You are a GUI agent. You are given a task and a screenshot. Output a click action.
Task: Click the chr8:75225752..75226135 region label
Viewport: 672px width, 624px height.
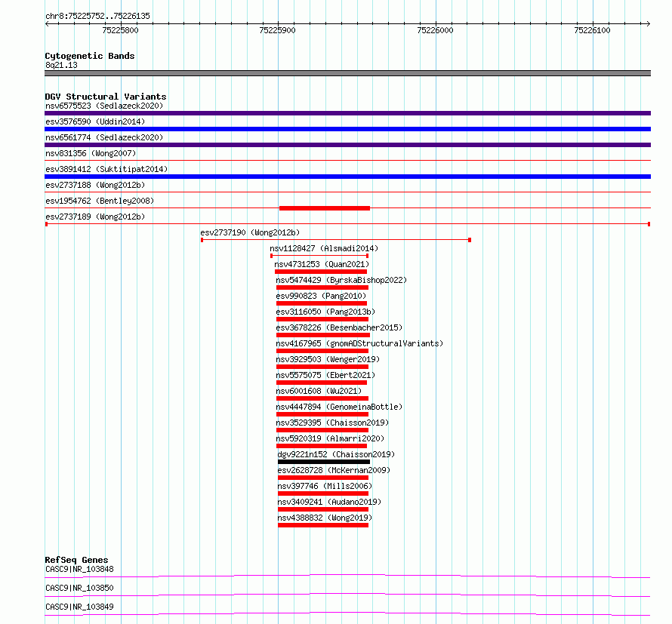[97, 16]
